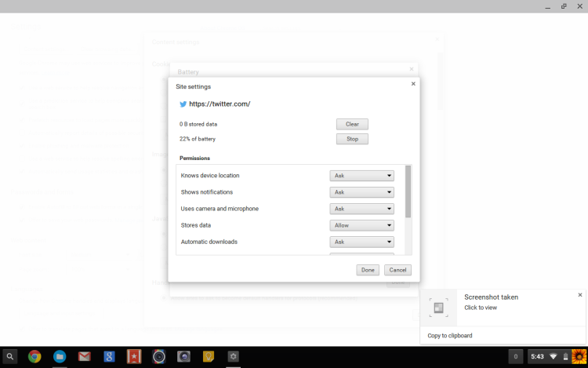Open Knows device location dropdown
The height and width of the screenshot is (368, 588).
point(362,176)
